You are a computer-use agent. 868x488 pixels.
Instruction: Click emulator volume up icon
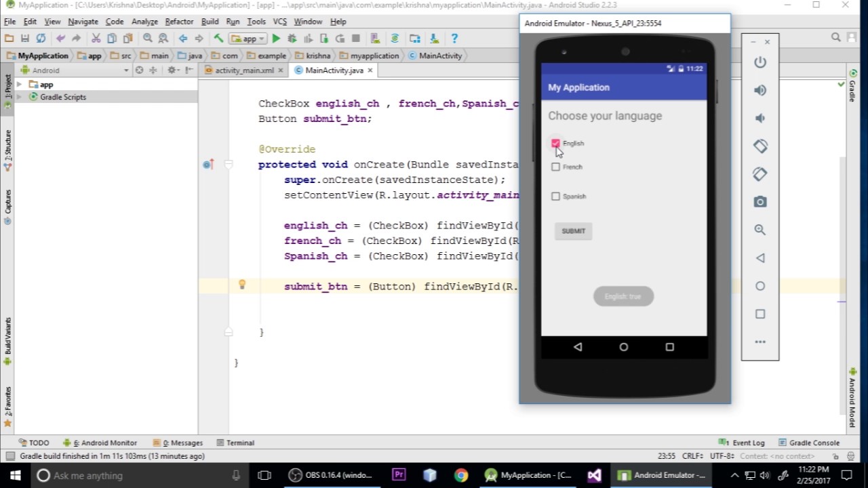pos(759,90)
